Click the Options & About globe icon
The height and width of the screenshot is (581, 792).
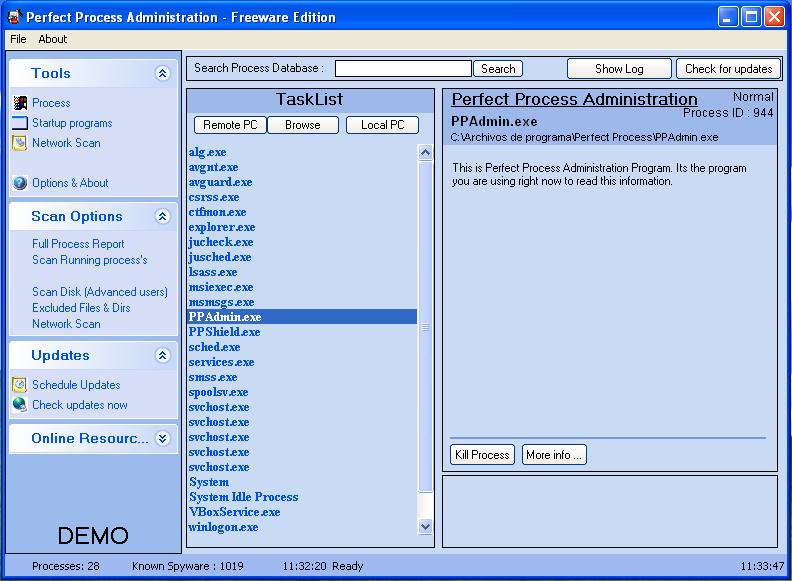click(20, 183)
